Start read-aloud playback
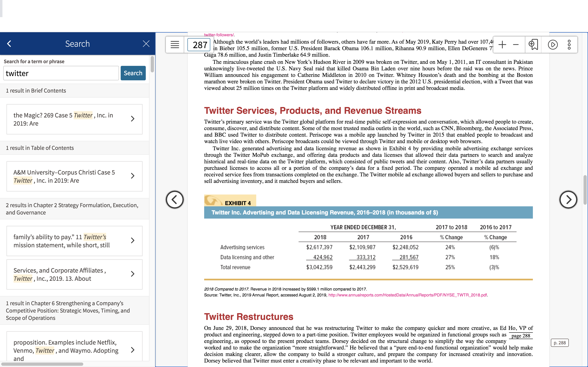The width and height of the screenshot is (588, 367). [553, 45]
